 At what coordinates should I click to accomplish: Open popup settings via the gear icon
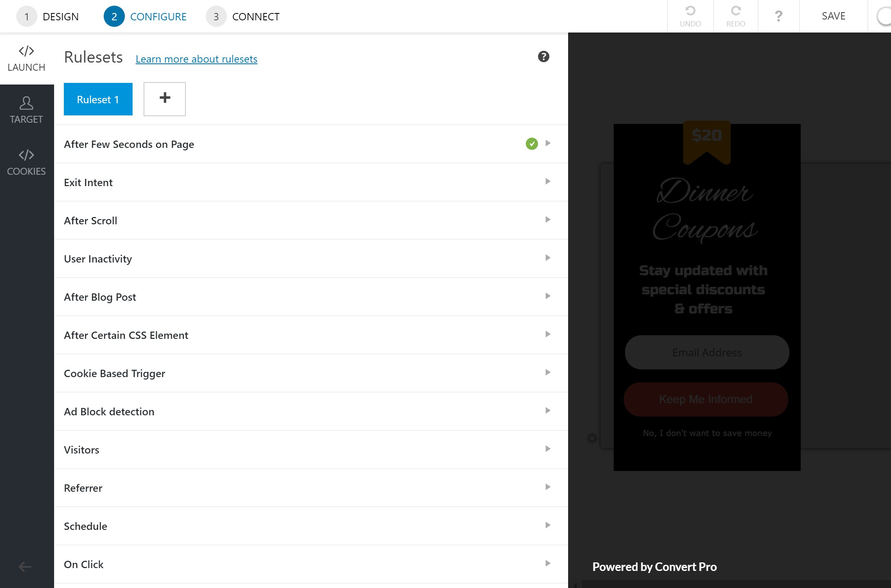592,438
